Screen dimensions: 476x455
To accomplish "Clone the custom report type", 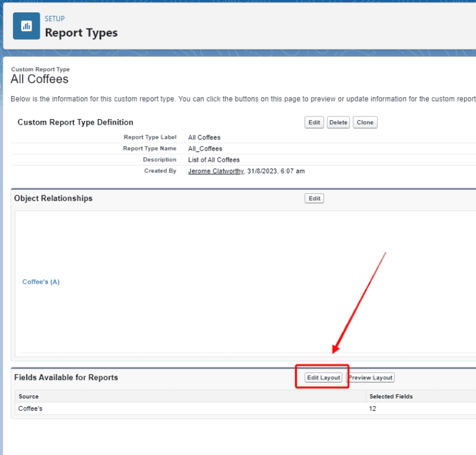I will [x=365, y=122].
